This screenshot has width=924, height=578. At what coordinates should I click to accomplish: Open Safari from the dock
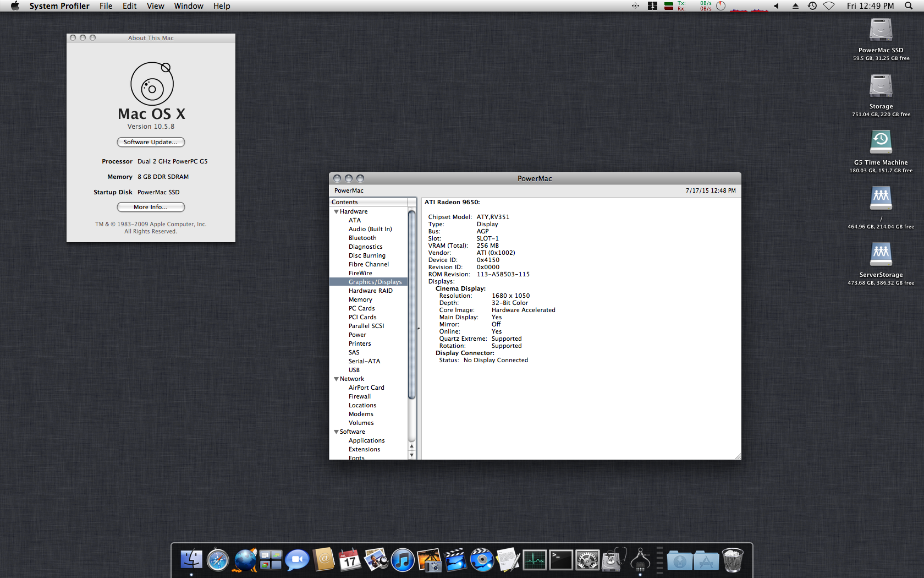pos(218,560)
